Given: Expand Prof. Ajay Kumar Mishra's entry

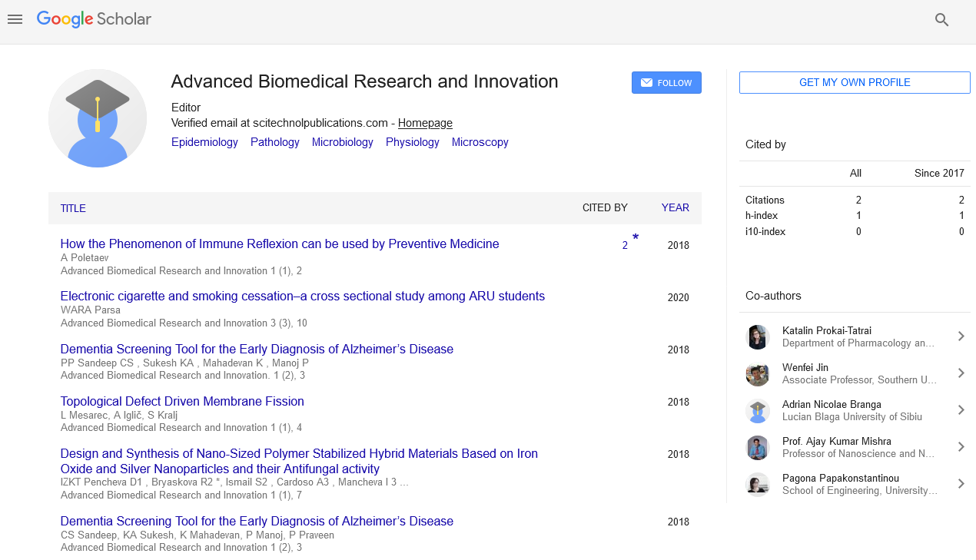Looking at the screenshot, I should [x=961, y=446].
